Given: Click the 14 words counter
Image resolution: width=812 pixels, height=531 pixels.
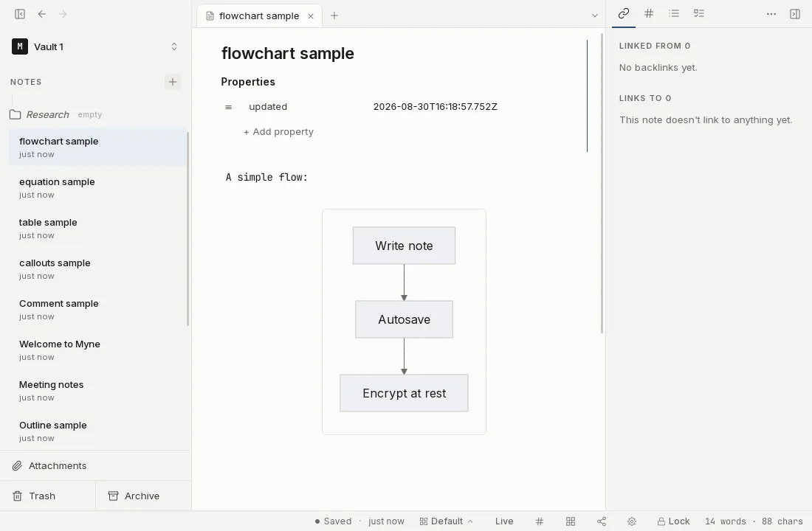Looking at the screenshot, I should tap(725, 521).
